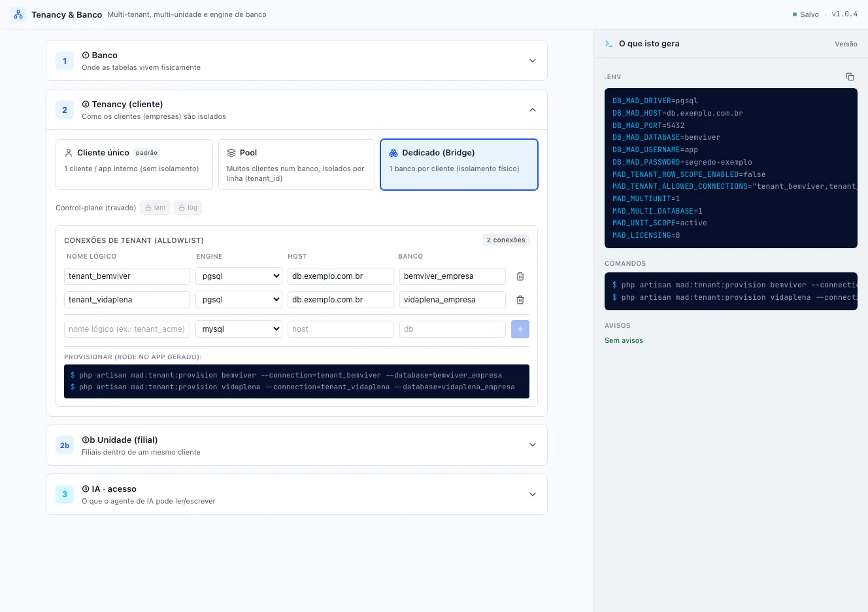Screen dimensions: 868x612
Task: Open the mysql engine dropdown in new row
Action: pos(239,329)
